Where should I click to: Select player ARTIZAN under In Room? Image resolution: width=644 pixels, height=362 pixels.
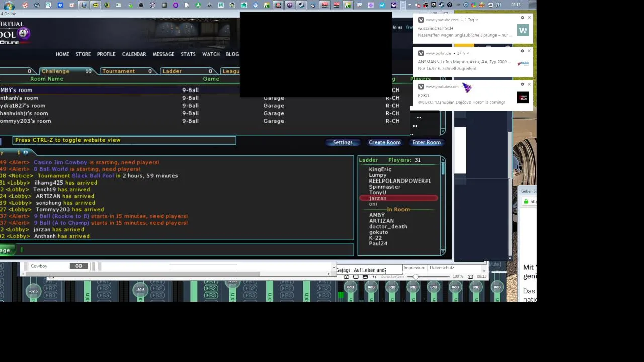(381, 221)
